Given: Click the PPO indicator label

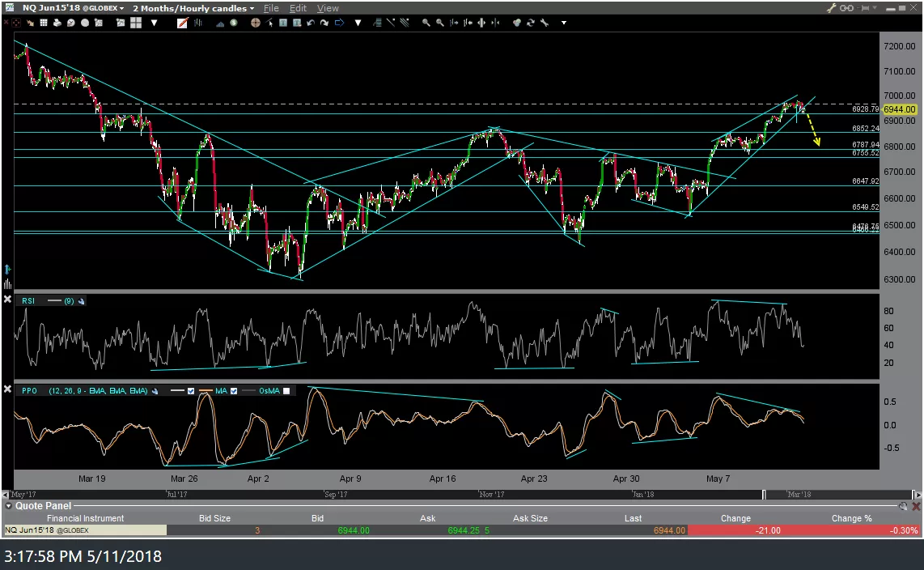Looking at the screenshot, I should [29, 391].
